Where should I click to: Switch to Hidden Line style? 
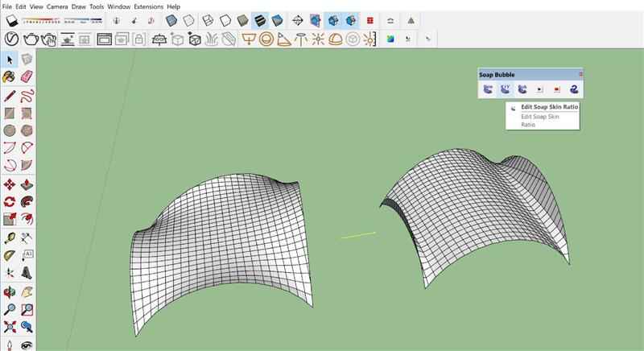click(225, 20)
